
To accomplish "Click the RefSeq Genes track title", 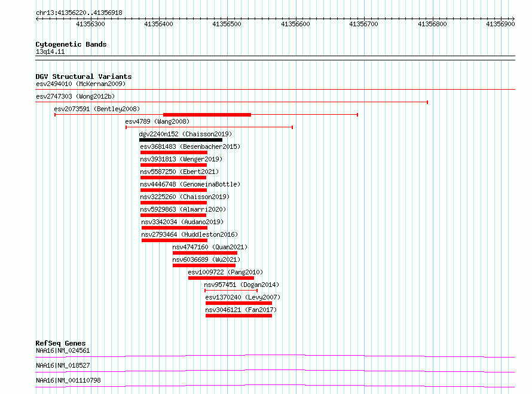I will pos(61,343).
